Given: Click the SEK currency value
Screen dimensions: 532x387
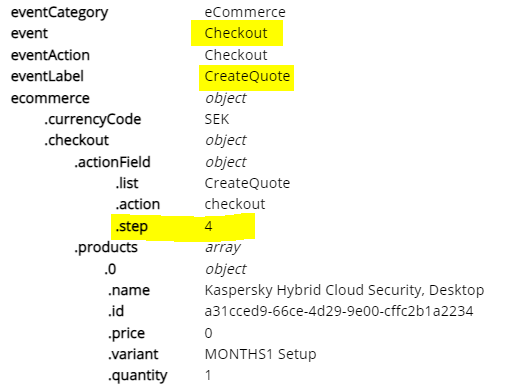Looking at the screenshot, I should point(217,119).
